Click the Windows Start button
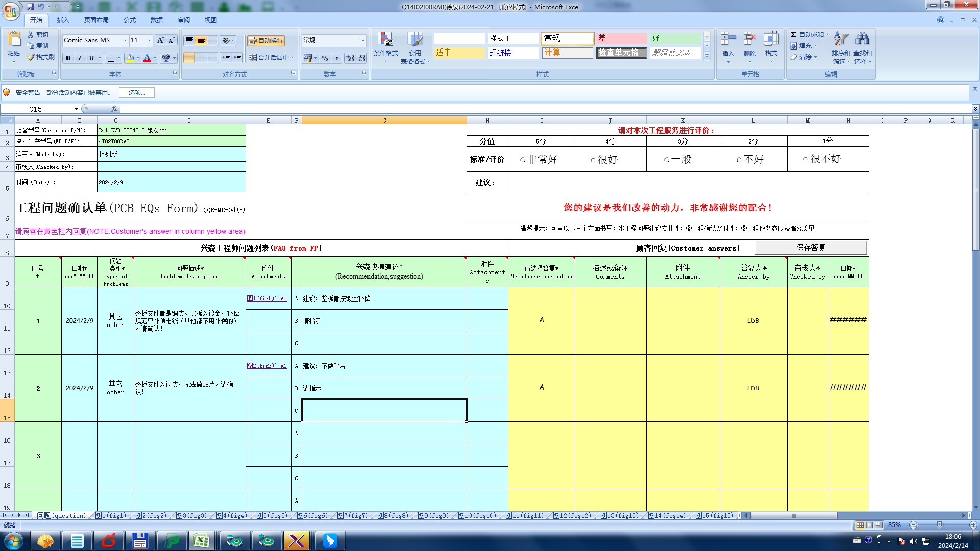Image resolution: width=980 pixels, height=551 pixels. [14, 541]
